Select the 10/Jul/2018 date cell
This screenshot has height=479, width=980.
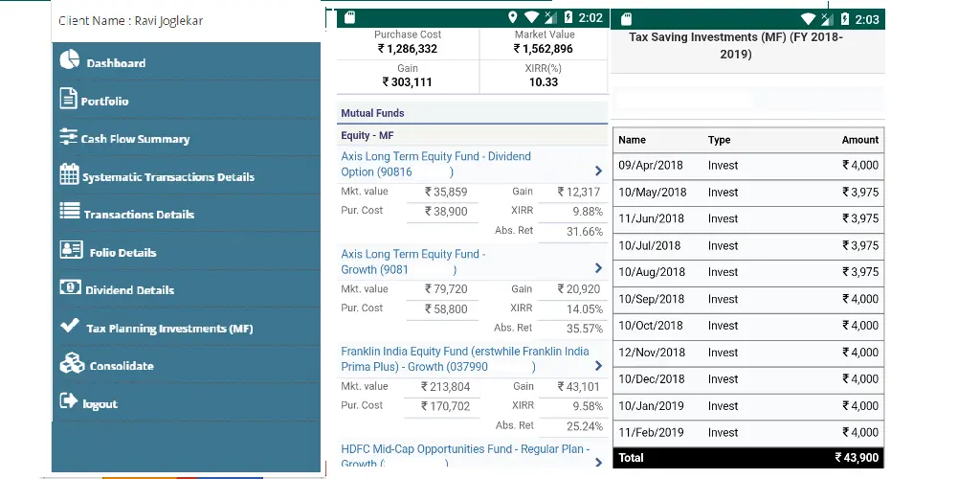(650, 246)
